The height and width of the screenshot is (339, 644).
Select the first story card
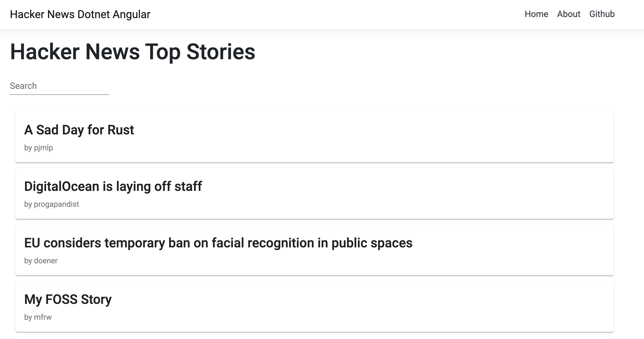(x=315, y=137)
